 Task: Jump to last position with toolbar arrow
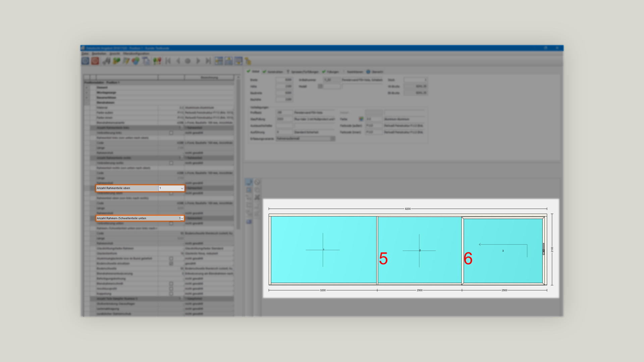tap(208, 61)
